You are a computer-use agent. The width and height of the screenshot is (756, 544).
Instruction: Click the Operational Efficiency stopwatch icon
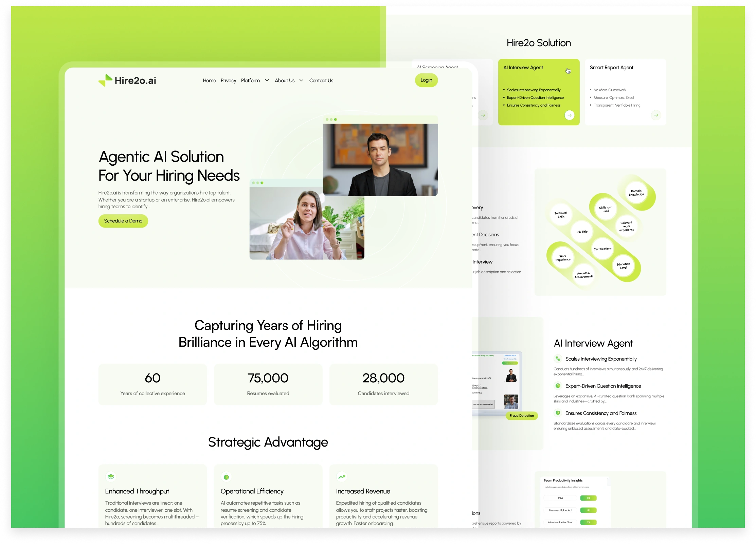point(226,477)
